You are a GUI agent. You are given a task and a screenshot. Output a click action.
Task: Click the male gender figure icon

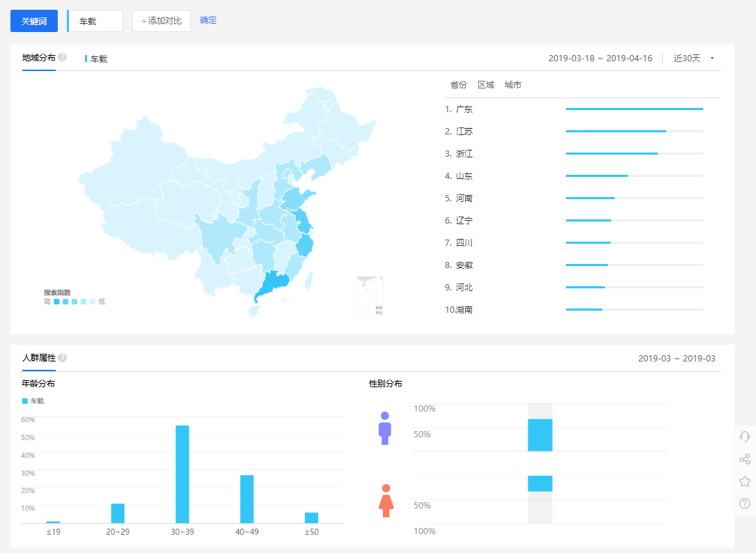[x=385, y=428]
